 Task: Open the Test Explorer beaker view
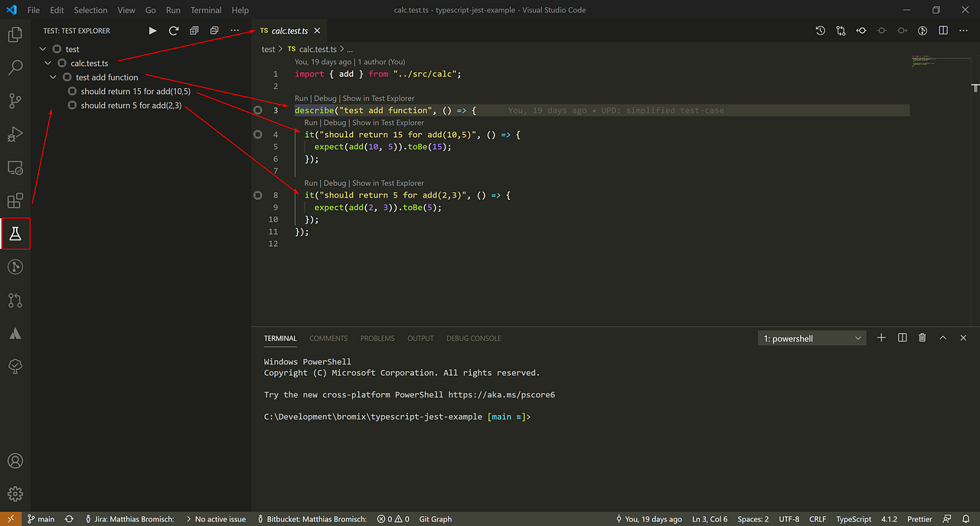pyautogui.click(x=15, y=234)
